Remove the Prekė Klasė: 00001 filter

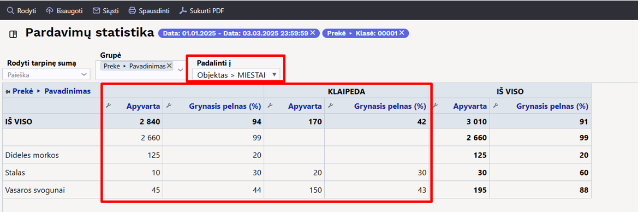coord(402,33)
